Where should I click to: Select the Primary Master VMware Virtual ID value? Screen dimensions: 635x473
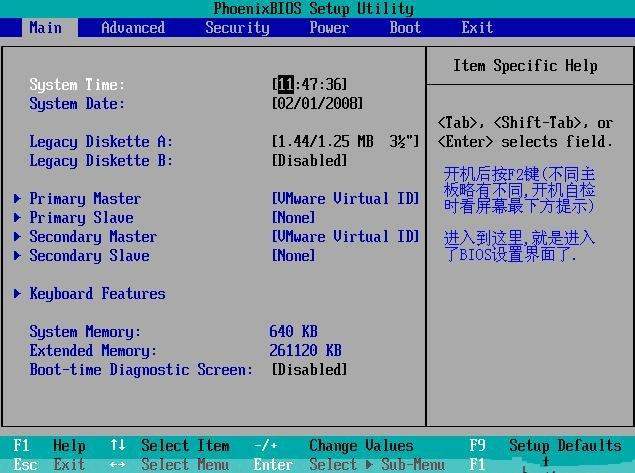point(345,199)
